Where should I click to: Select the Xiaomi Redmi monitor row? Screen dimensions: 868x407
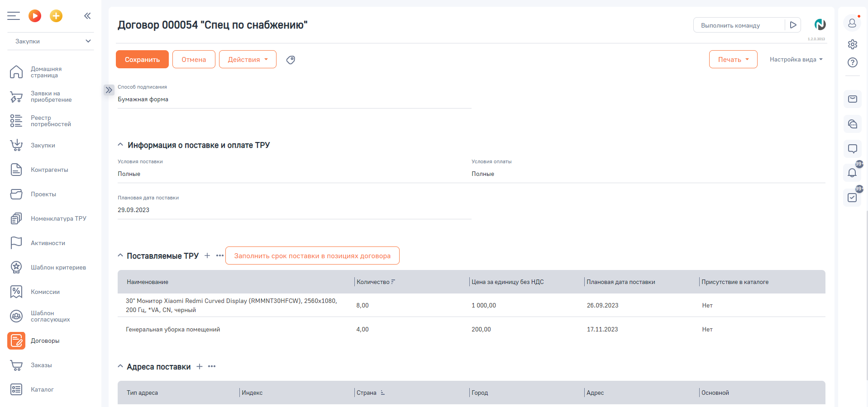pos(472,305)
